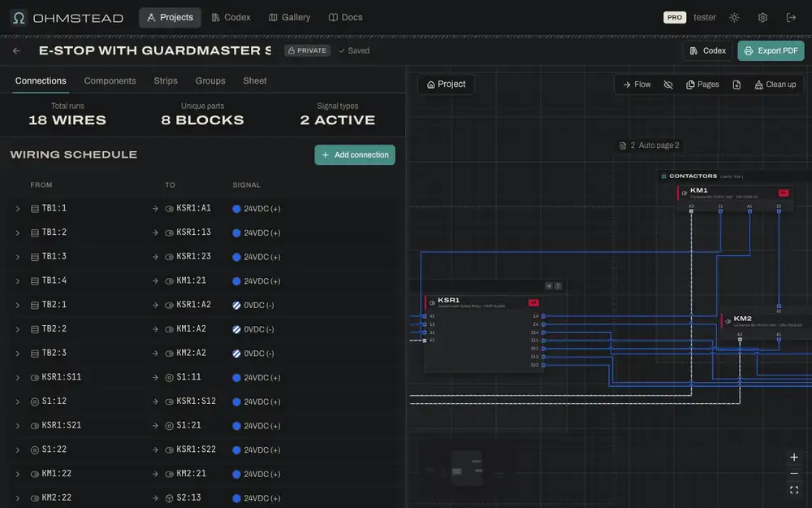Expand the TB1:4 to KM1:21 connection row
The image size is (812, 508).
coord(18,281)
